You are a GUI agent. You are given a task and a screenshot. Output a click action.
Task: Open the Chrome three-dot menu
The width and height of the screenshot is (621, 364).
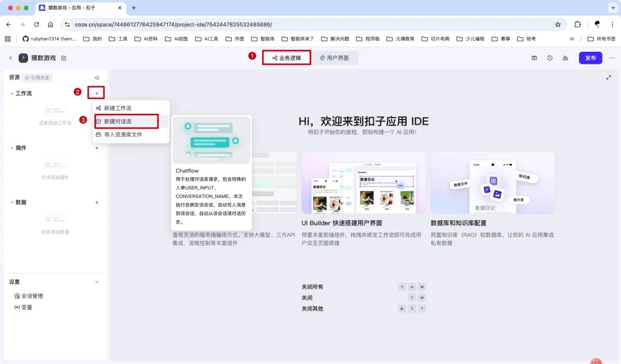pos(612,25)
